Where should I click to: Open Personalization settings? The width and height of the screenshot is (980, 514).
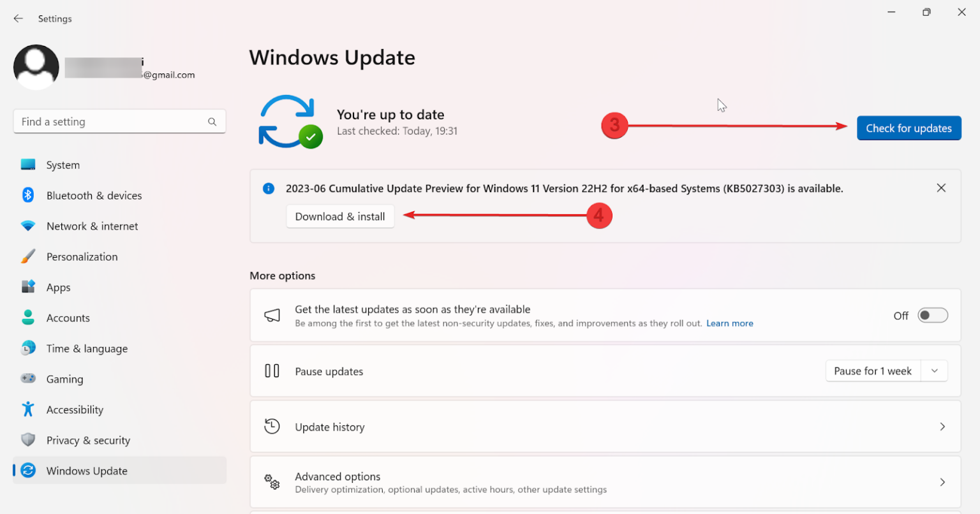click(28, 256)
